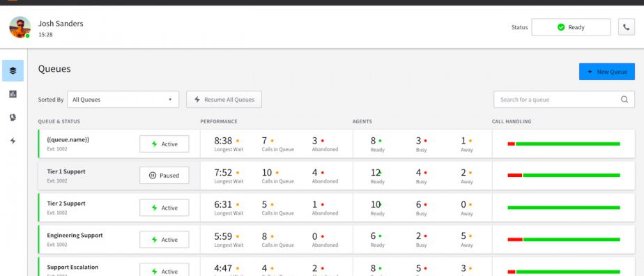This screenshot has width=644, height=276.
Task: Click Resume All Queues button
Action: click(x=224, y=100)
